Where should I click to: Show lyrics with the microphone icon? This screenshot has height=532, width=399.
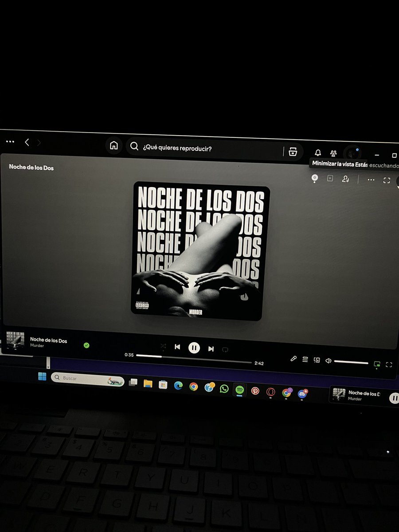[293, 359]
